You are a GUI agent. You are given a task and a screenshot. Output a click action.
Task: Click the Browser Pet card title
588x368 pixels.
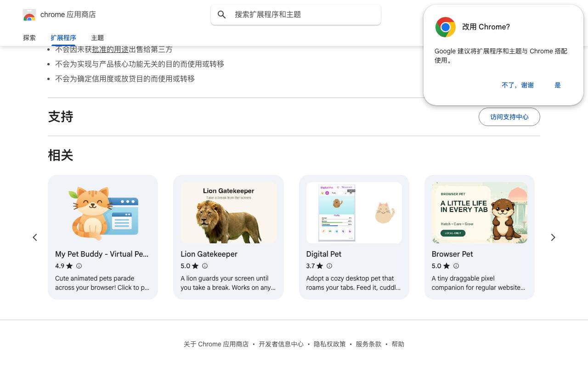point(452,254)
